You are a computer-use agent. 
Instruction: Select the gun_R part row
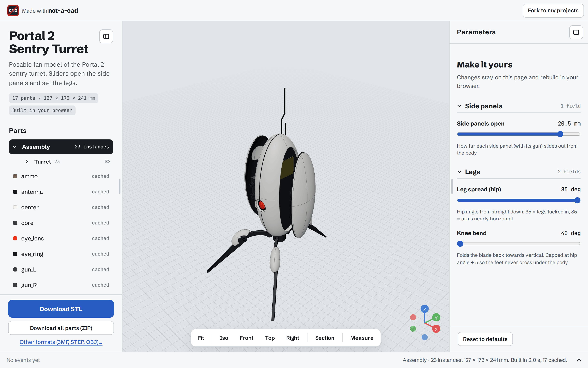(x=61, y=285)
